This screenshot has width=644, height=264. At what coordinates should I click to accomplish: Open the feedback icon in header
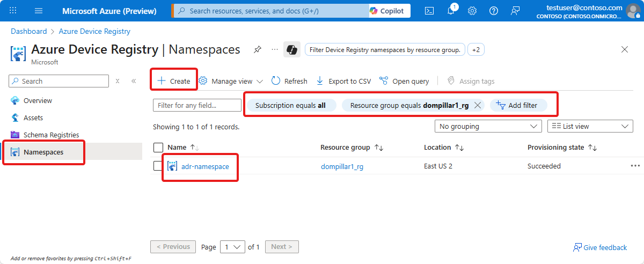[515, 11]
